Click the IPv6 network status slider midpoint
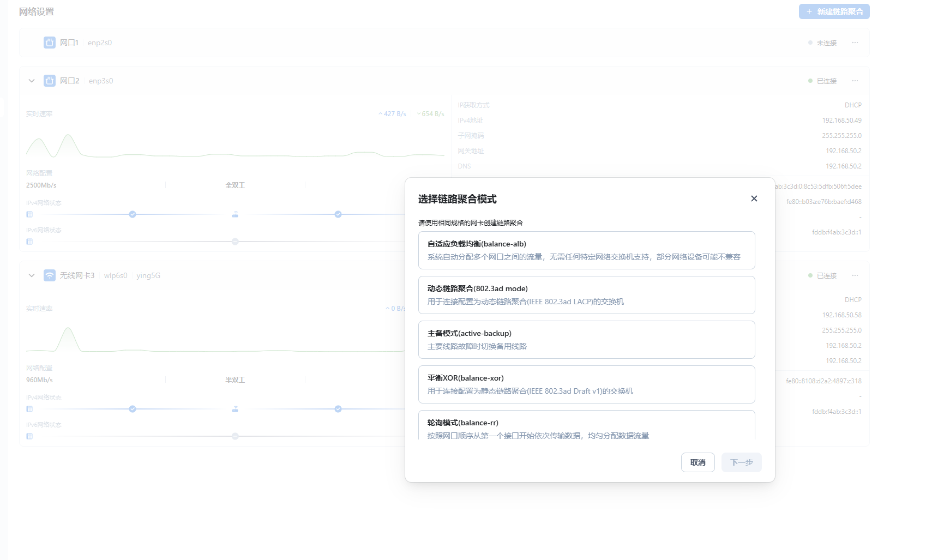Screen dimensions: 932x560 234,241
